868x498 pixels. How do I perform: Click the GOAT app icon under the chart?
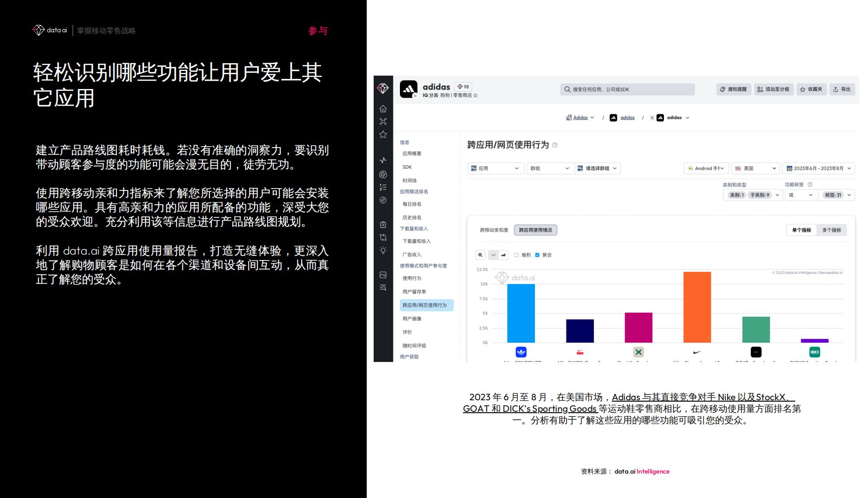(x=756, y=352)
